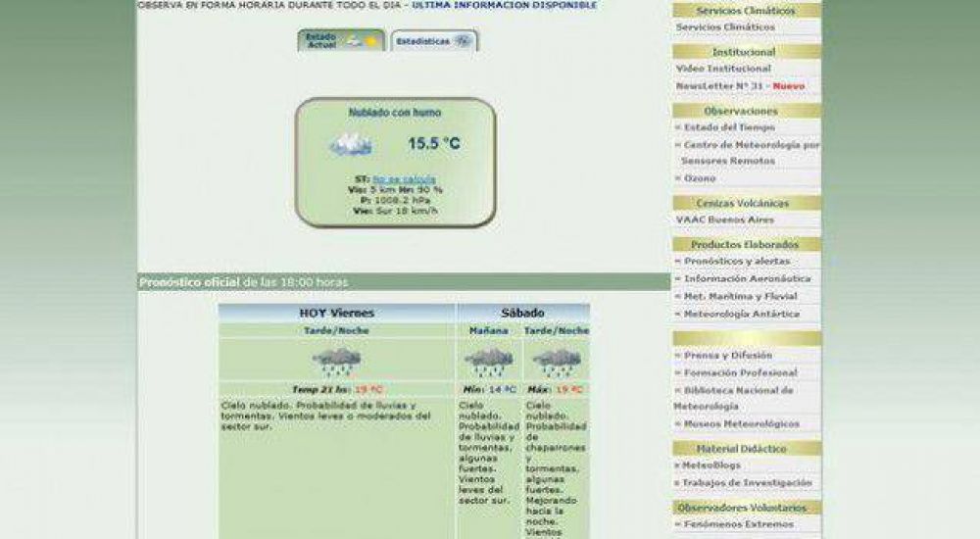Open ULTIMA INFORMACION DISPONIBLE link

click(x=505, y=5)
